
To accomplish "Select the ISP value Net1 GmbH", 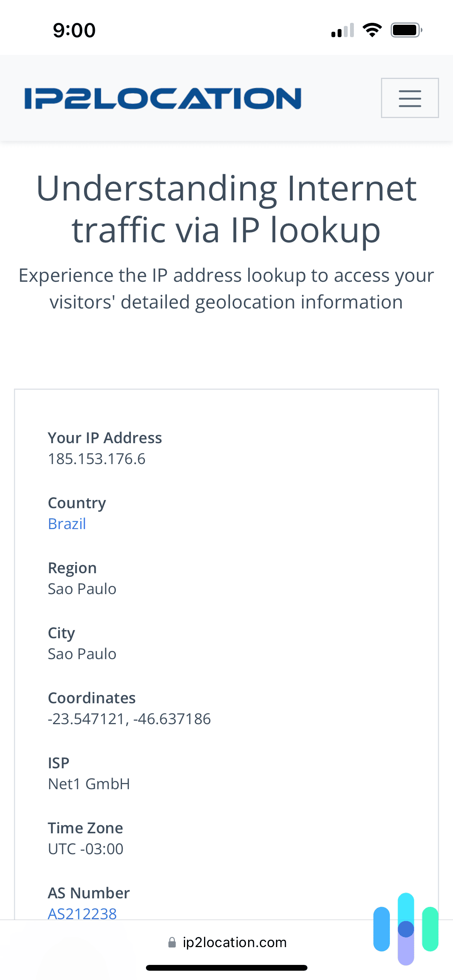I will tap(89, 784).
